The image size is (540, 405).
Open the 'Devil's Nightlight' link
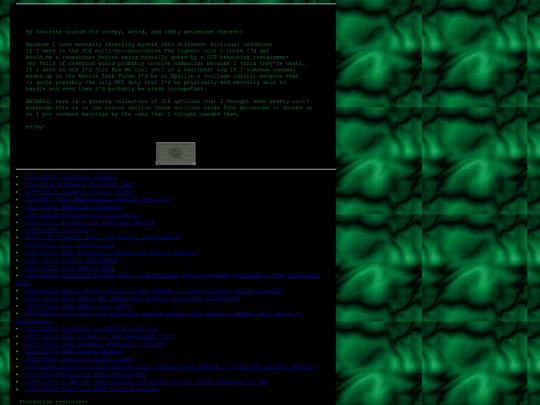pyautogui.click(x=79, y=359)
